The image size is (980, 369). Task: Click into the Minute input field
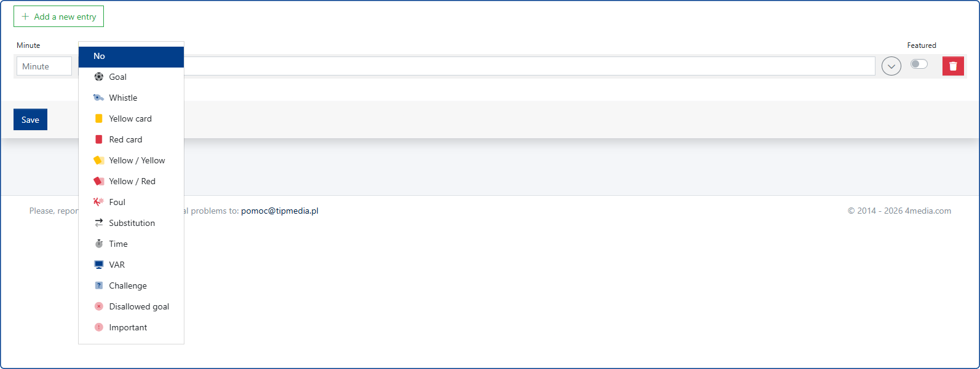44,66
